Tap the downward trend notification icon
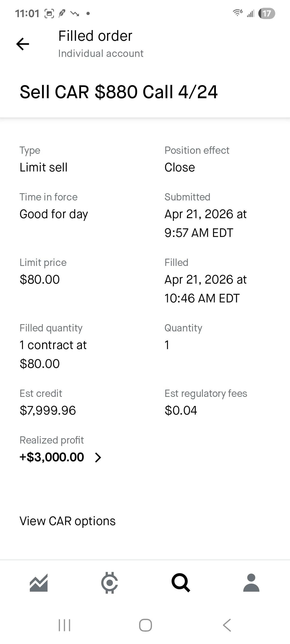This screenshot has height=644, width=290. pos(74,13)
